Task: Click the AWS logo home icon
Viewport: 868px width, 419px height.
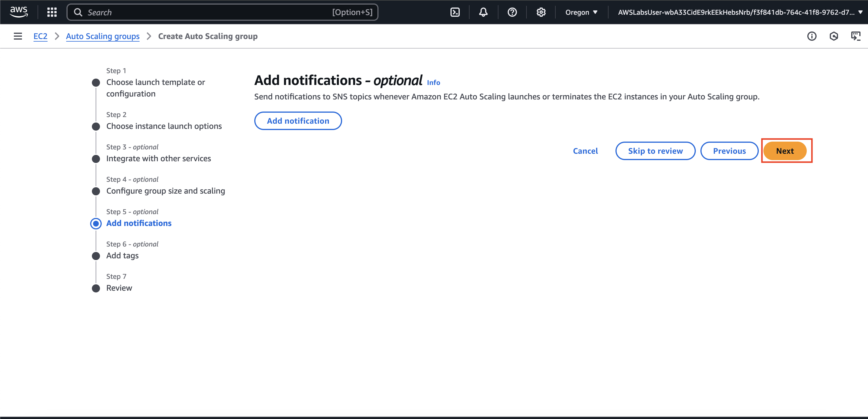Action: point(18,12)
